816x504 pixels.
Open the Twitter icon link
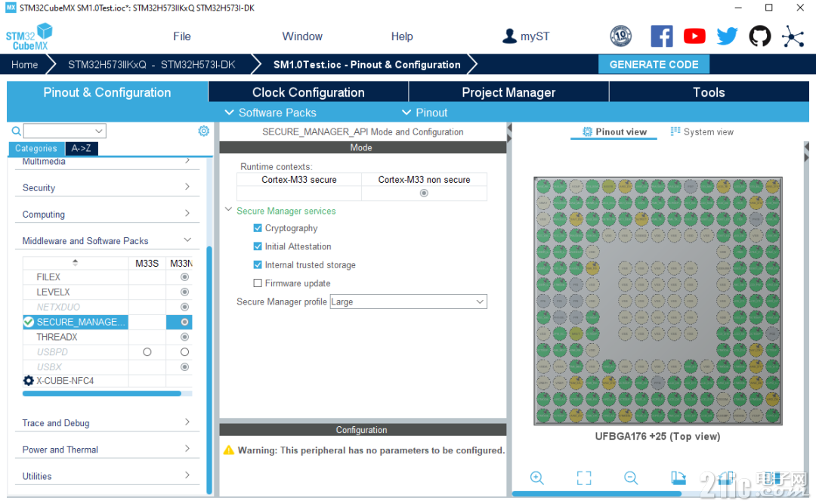click(727, 36)
